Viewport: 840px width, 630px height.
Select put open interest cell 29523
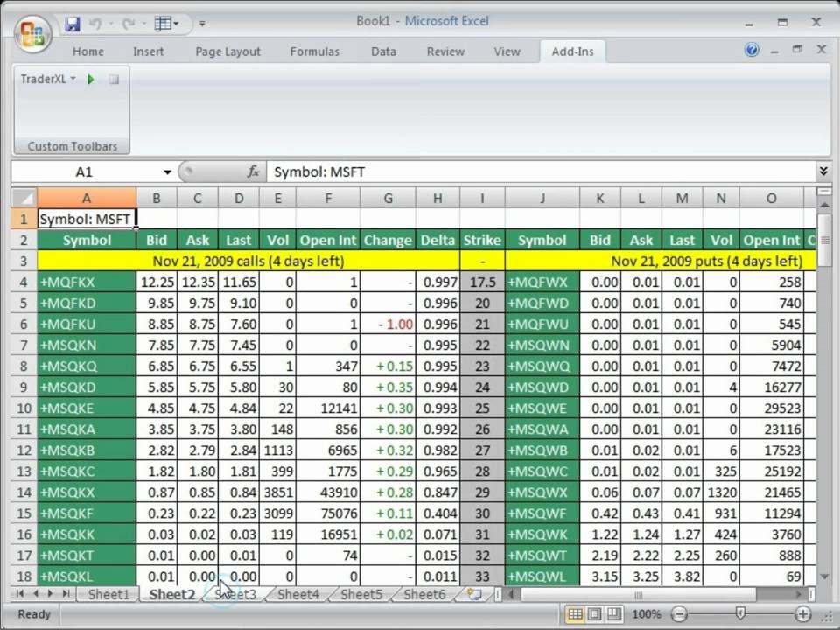click(772, 409)
